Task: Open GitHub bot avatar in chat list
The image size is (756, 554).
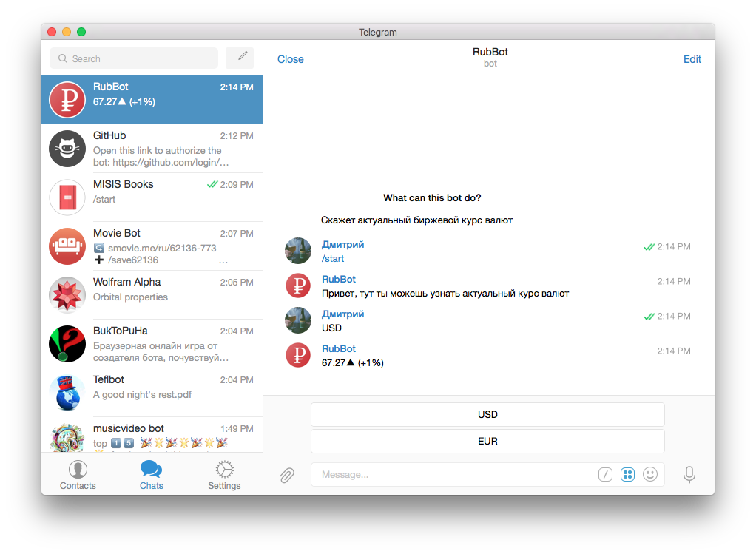Action: 67,149
